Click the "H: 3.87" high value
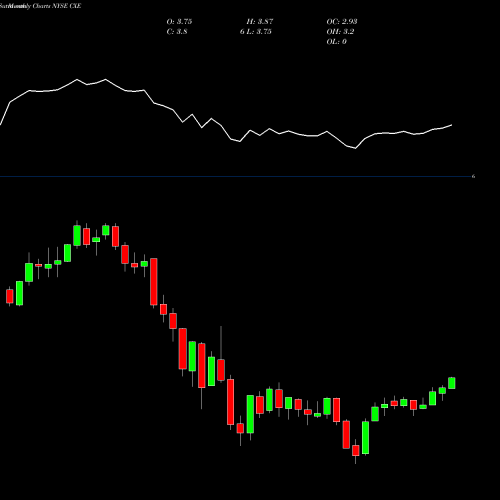The height and width of the screenshot is (500, 500). point(260,22)
